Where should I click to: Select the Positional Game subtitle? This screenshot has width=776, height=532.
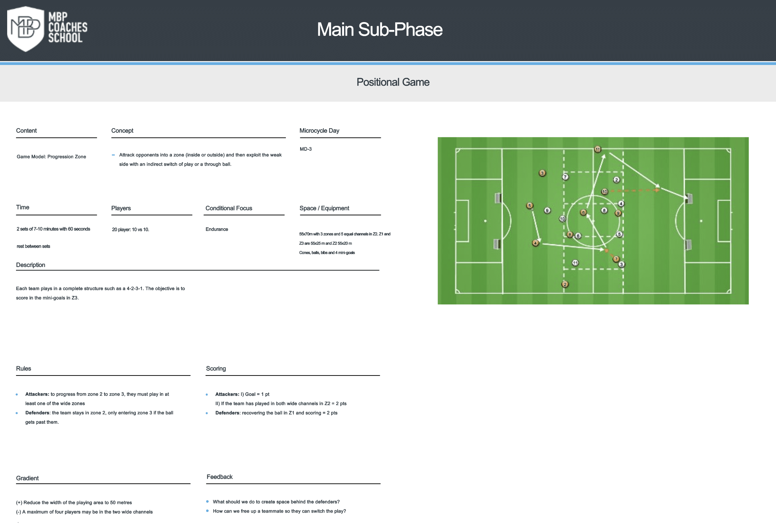(393, 82)
